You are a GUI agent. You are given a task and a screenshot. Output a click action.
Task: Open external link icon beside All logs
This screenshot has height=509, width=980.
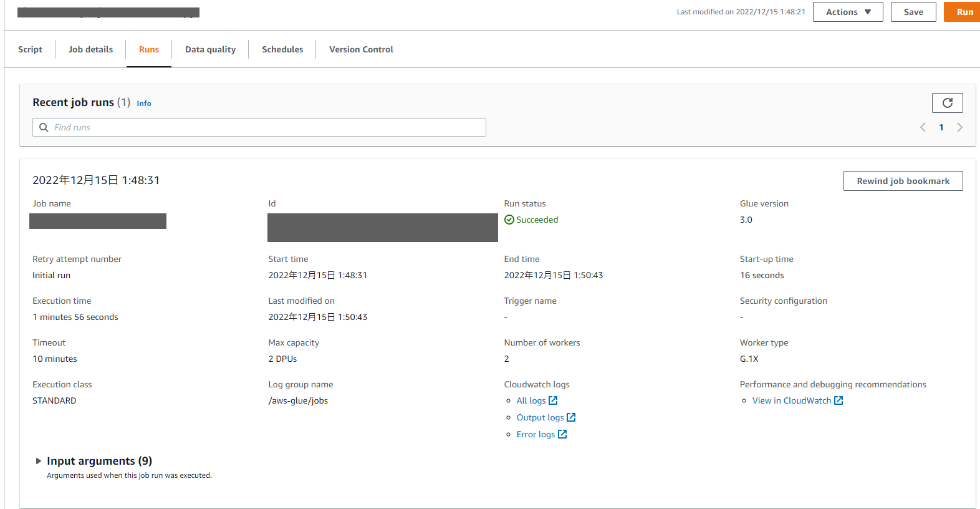coord(553,400)
